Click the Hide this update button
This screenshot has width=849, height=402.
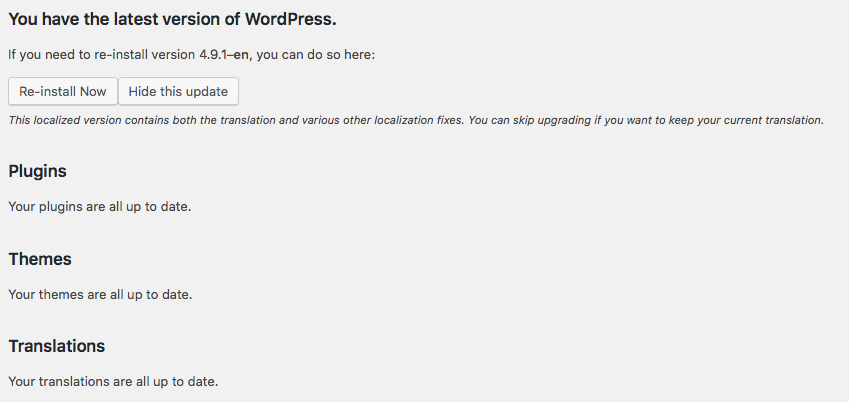178,91
